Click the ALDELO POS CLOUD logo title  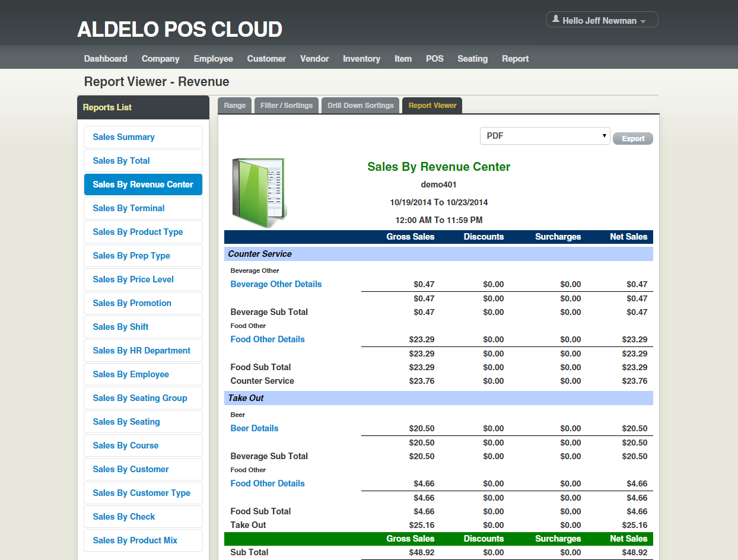pyautogui.click(x=180, y=29)
